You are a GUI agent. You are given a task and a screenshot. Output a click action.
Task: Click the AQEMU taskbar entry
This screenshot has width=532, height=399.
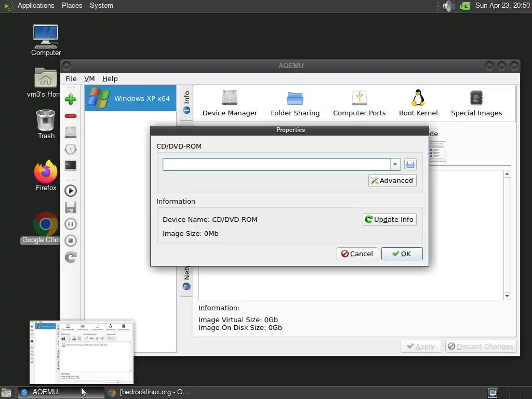(61, 392)
